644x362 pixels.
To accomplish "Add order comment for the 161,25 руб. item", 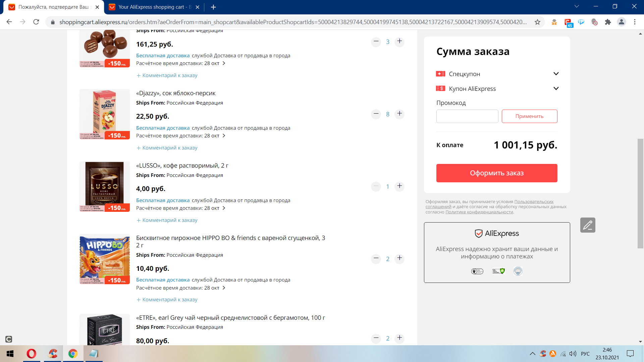I will pyautogui.click(x=167, y=75).
